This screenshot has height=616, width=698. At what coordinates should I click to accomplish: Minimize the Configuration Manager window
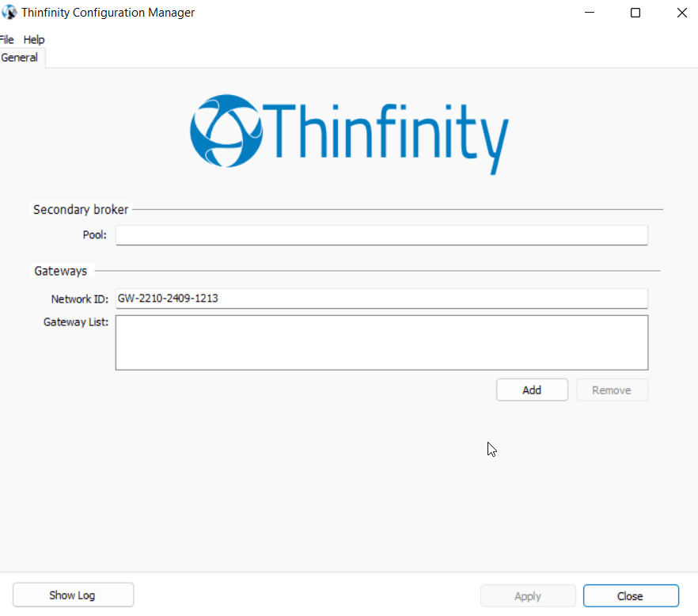click(x=590, y=13)
